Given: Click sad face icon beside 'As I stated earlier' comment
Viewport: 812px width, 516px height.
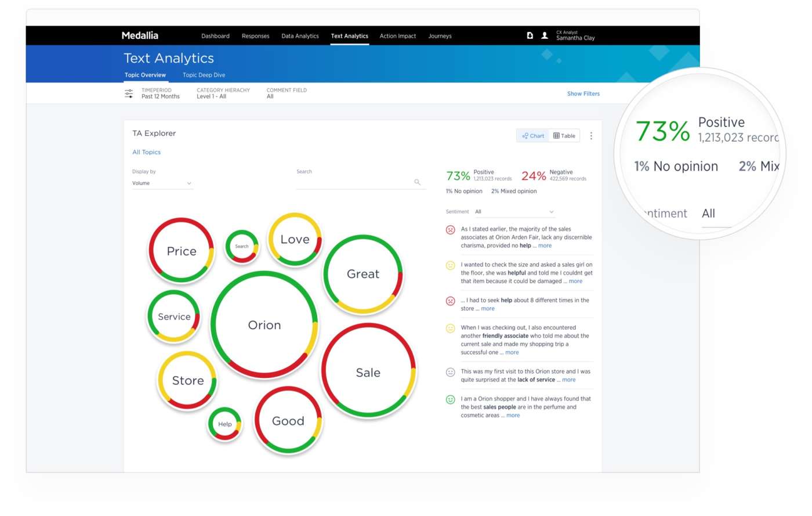Looking at the screenshot, I should [x=450, y=230].
